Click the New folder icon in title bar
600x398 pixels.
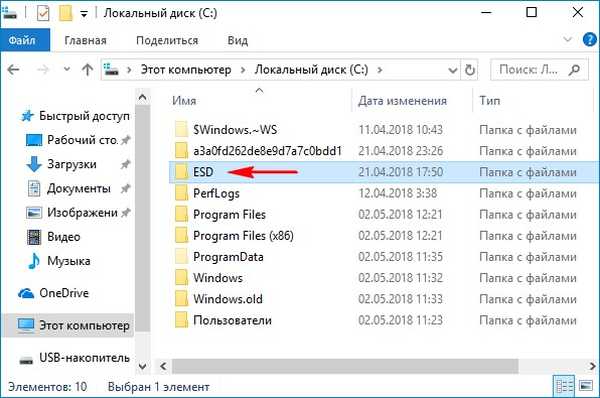(66, 13)
